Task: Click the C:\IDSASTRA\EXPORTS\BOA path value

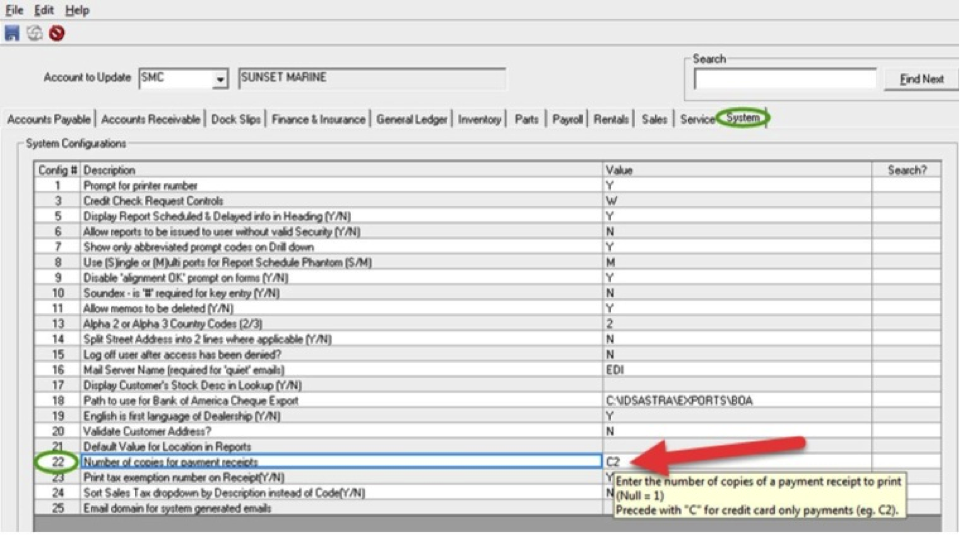Action: click(x=737, y=400)
